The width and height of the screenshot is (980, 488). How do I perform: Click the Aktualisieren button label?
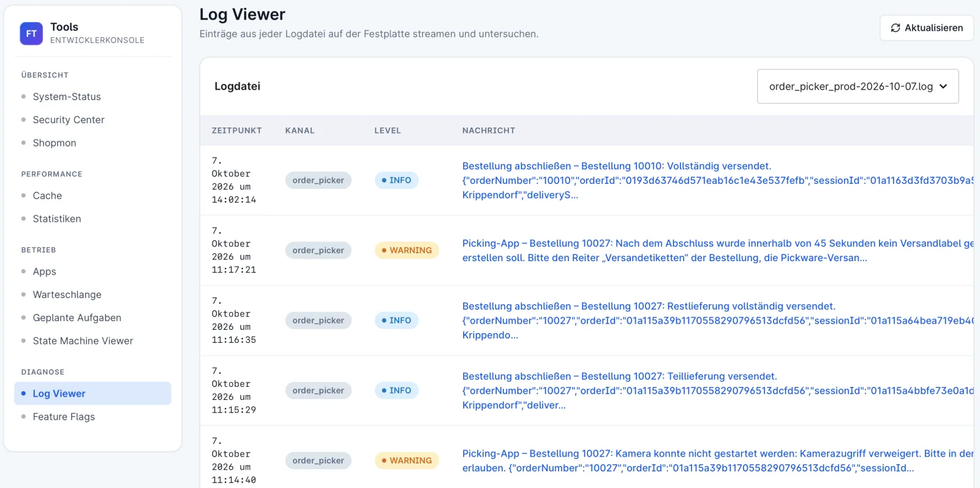click(933, 28)
